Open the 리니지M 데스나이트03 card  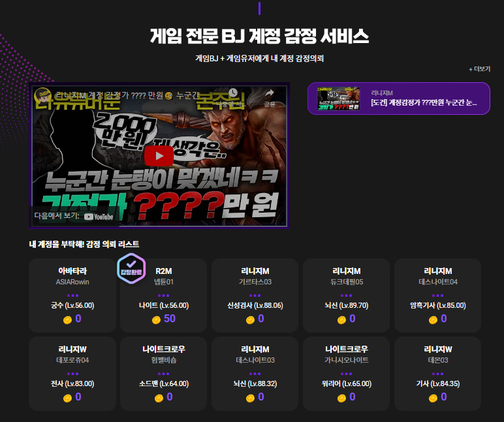pyautogui.click(x=255, y=374)
